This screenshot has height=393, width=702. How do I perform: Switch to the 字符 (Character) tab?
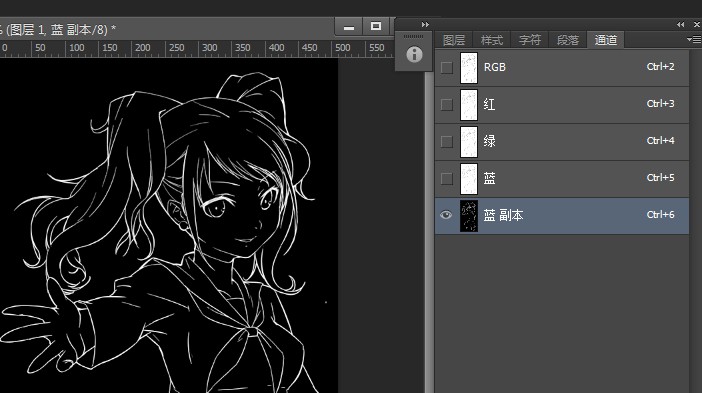[x=530, y=40]
